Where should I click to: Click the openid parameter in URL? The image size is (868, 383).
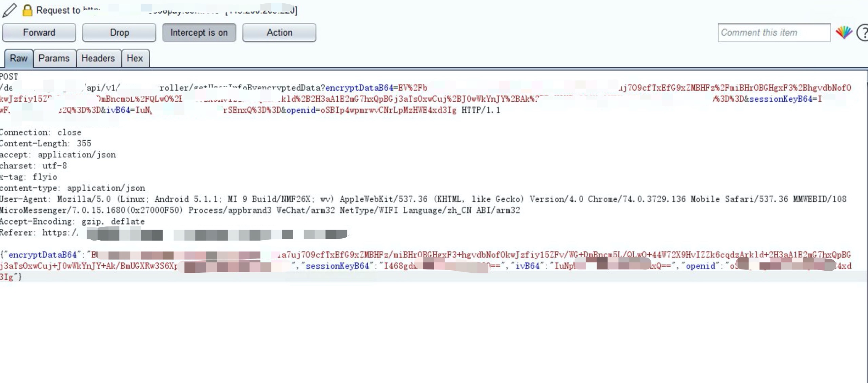coord(301,110)
